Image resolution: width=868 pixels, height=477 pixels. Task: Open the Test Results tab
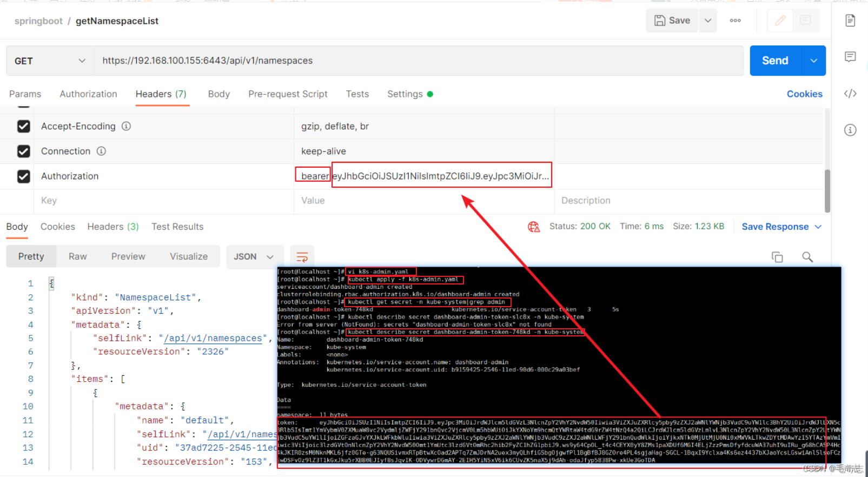point(177,227)
